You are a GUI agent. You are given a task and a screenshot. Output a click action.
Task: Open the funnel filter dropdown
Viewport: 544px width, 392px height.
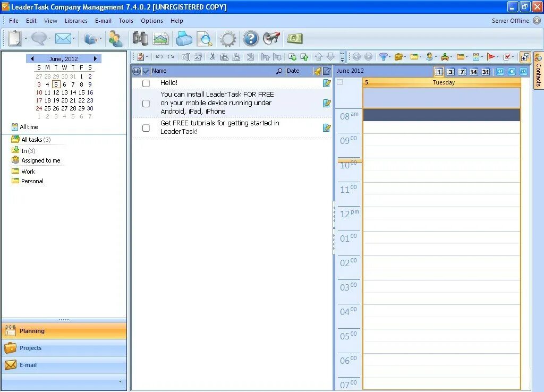[385, 57]
